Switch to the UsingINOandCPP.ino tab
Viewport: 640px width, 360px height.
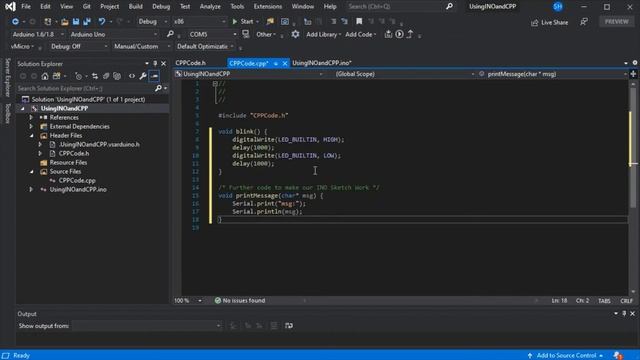[x=322, y=63]
